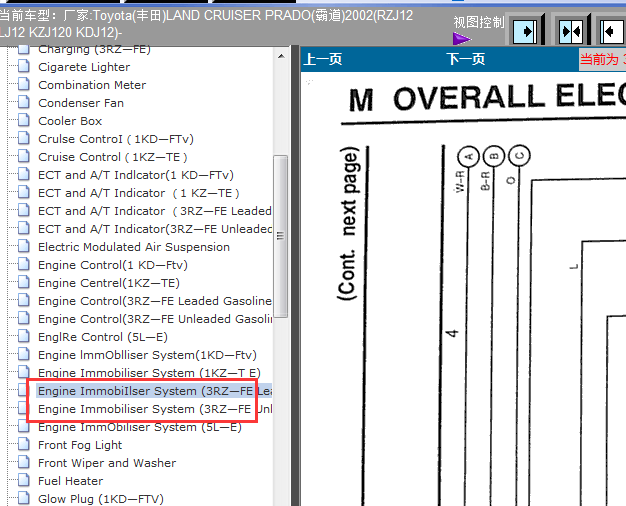This screenshot has height=506, width=626.
Task: Click document icon beside ECT Indlcator(1 KD-FTv)
Action: [x=24, y=174]
